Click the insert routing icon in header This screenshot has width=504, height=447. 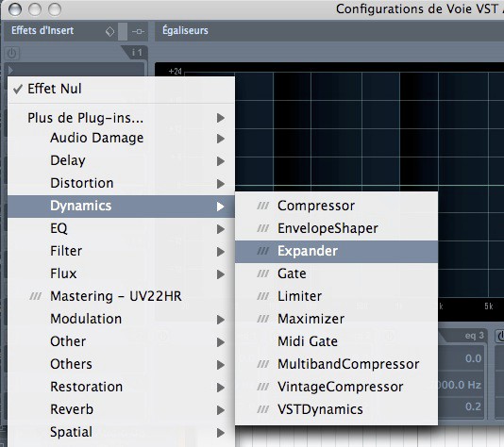[138, 31]
